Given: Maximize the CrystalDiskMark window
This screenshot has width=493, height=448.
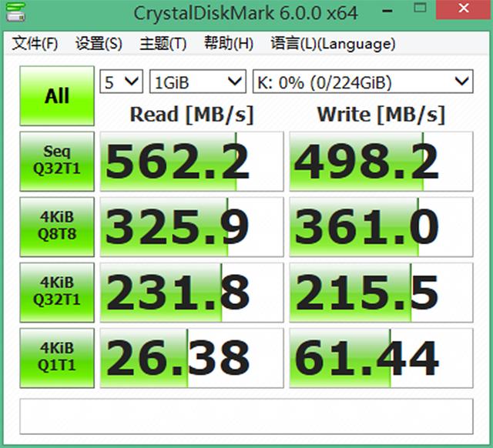Looking at the screenshot, I should coord(420,8).
